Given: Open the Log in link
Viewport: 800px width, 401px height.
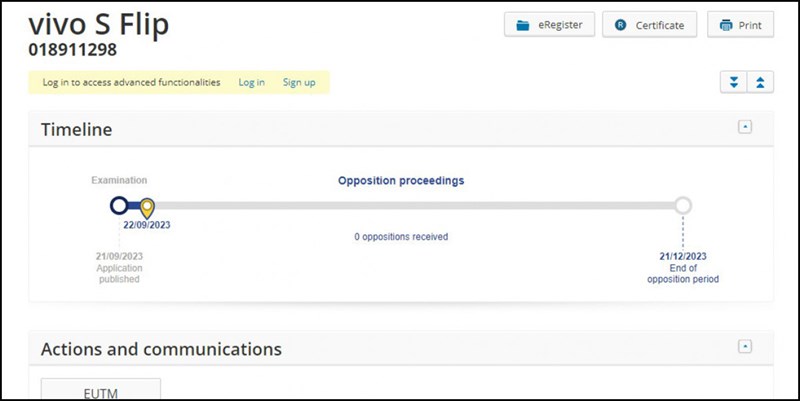Looking at the screenshot, I should pos(251,82).
